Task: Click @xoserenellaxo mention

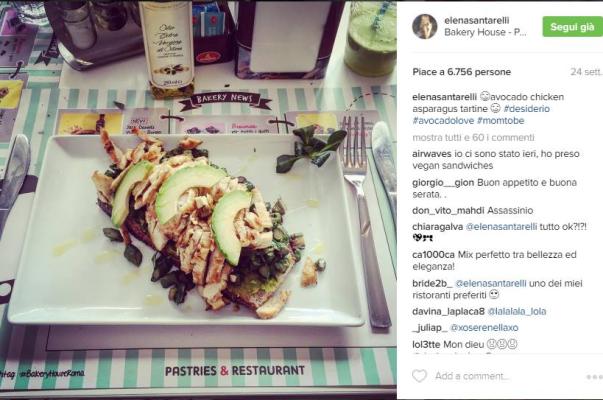Action: pos(484,328)
